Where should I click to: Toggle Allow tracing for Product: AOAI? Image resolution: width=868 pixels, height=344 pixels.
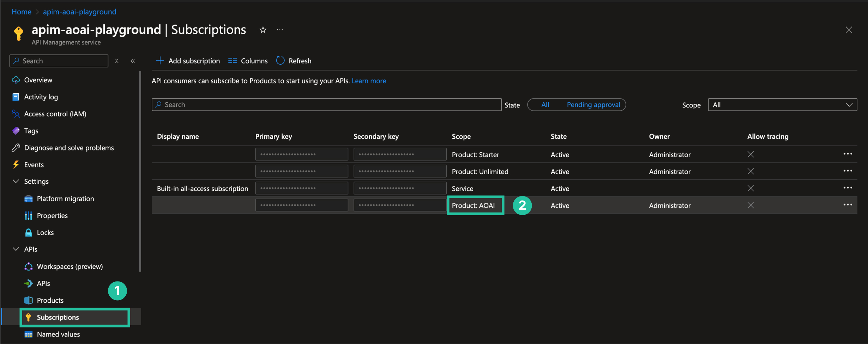click(751, 205)
